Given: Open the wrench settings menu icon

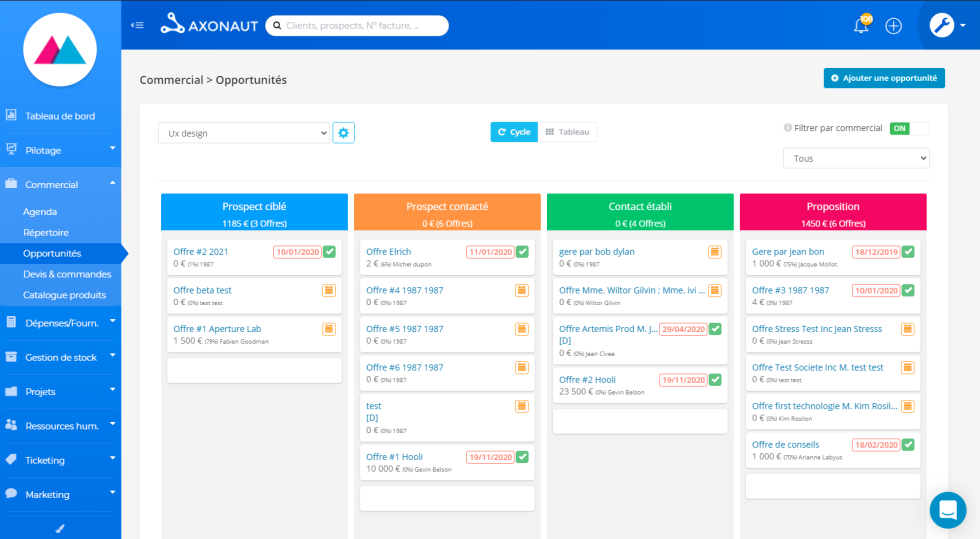Looking at the screenshot, I should click(x=942, y=26).
